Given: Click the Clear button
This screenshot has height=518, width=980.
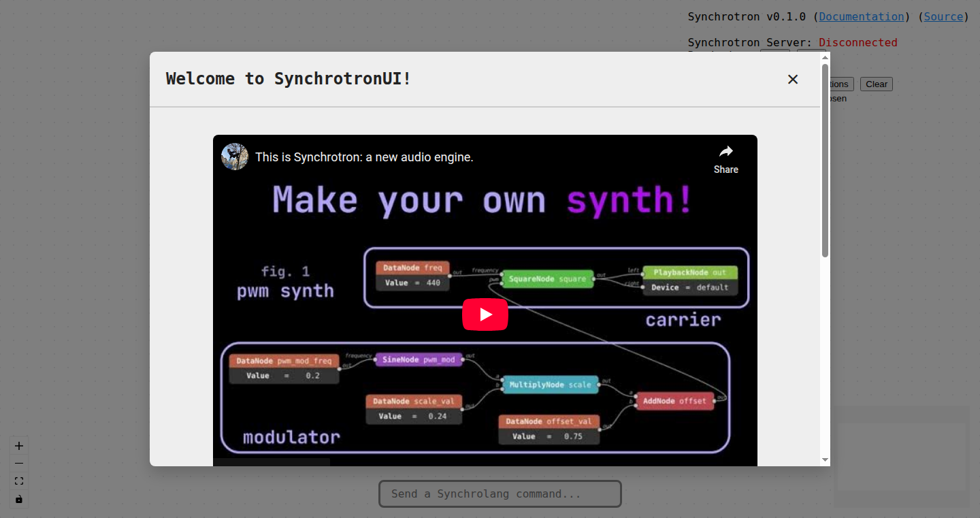Looking at the screenshot, I should pos(877,84).
